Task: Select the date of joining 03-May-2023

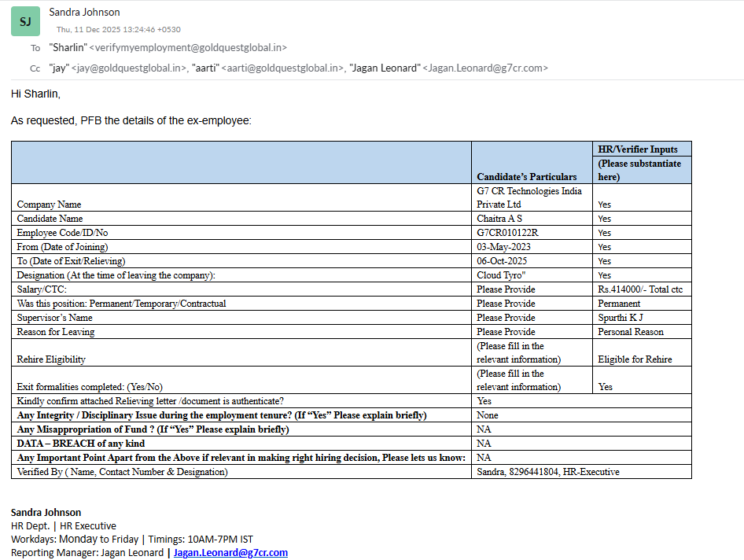Action: [506, 247]
